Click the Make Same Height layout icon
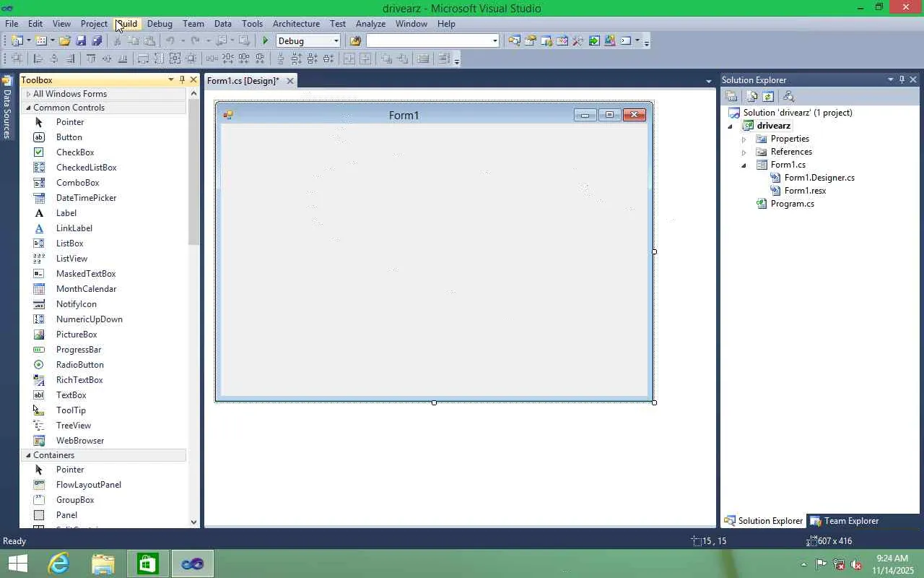 pyautogui.click(x=159, y=59)
